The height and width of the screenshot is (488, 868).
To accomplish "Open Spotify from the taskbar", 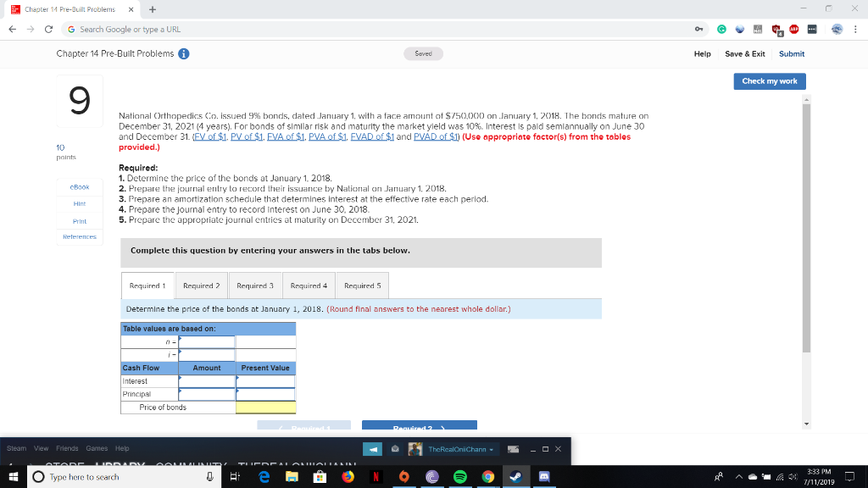I will 459,475.
